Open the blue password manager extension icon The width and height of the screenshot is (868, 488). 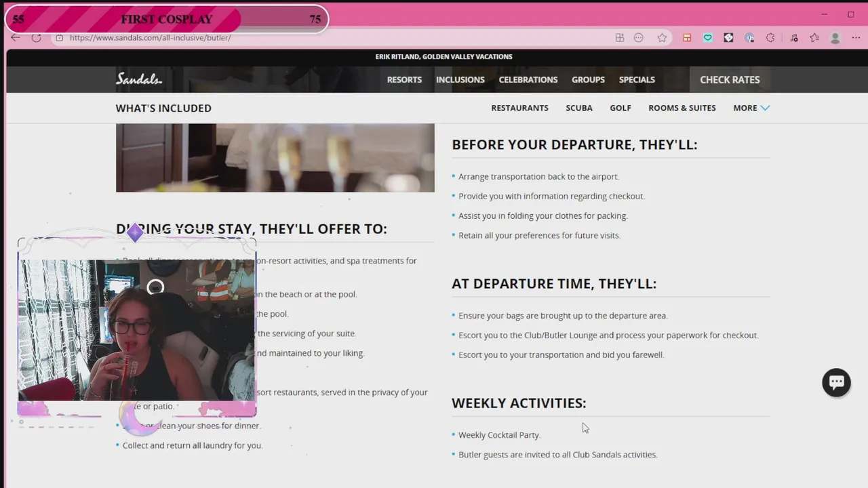point(749,38)
